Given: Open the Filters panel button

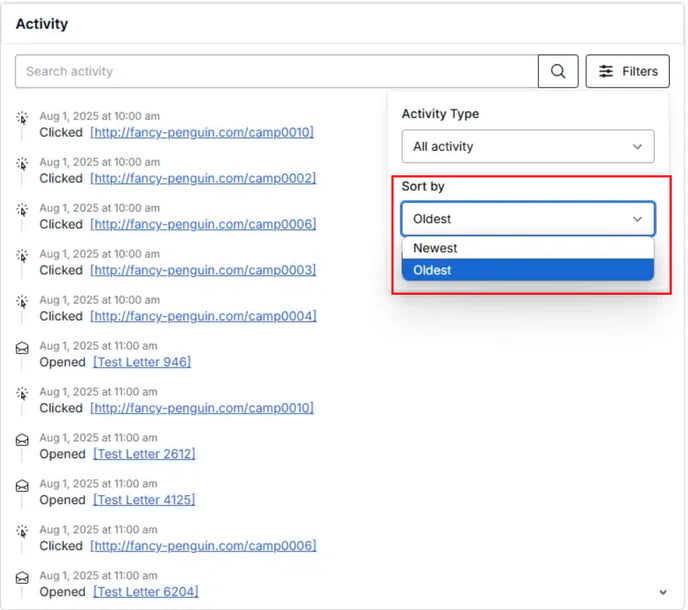Looking at the screenshot, I should (627, 71).
